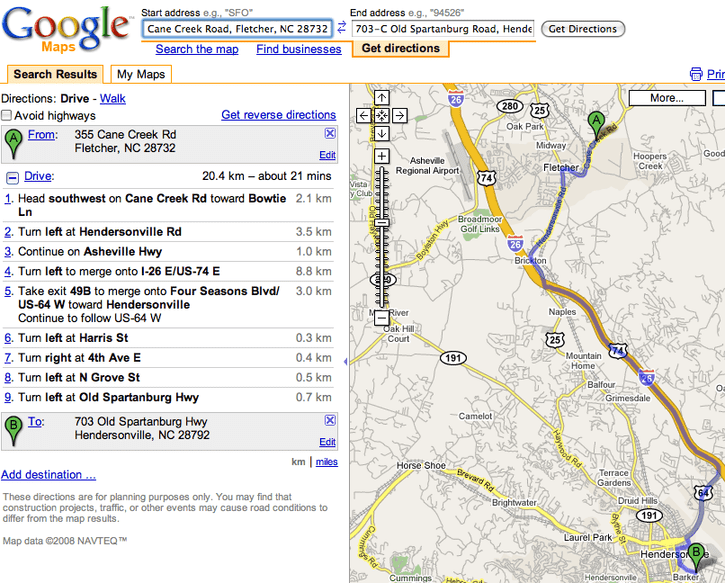Click the zoom slider handle
Image resolution: width=725 pixels, height=583 pixels.
381,223
